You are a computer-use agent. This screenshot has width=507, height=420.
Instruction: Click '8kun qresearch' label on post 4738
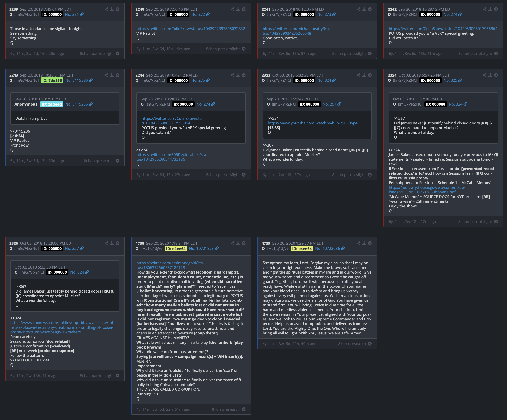(226, 409)
